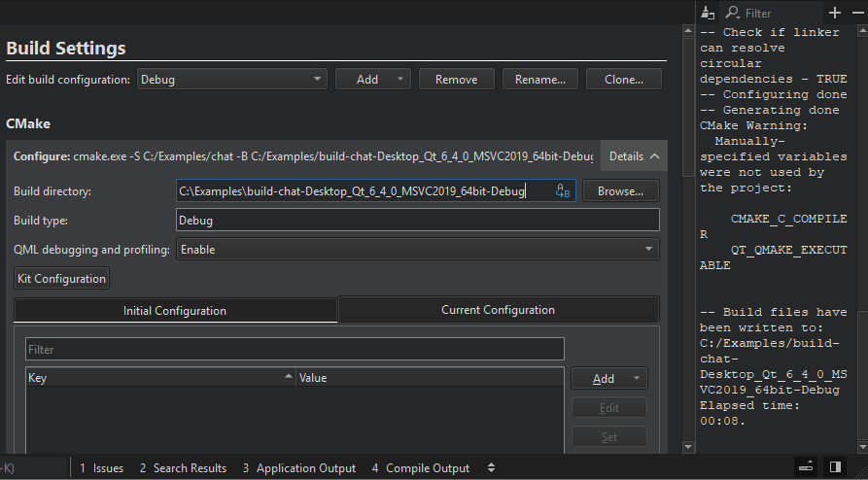Open output pane selector arrows

[x=491, y=468]
